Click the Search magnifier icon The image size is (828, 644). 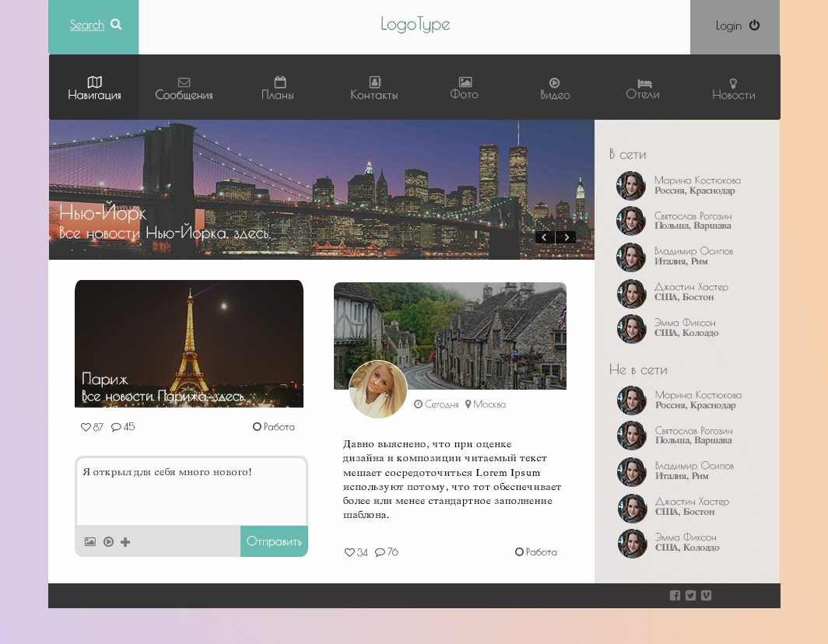point(116,24)
